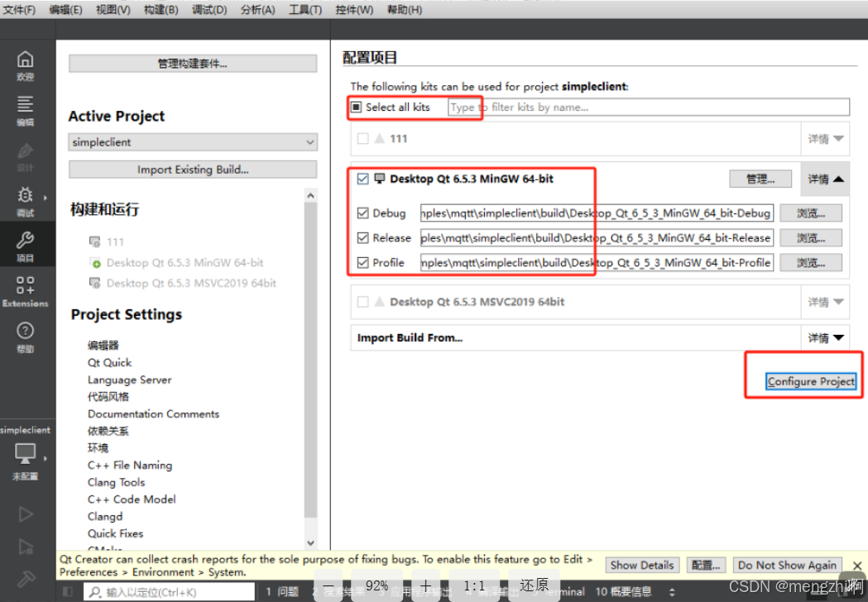Open the Design mode pencil icon
Viewport: 868px width, 602px height.
click(x=25, y=150)
